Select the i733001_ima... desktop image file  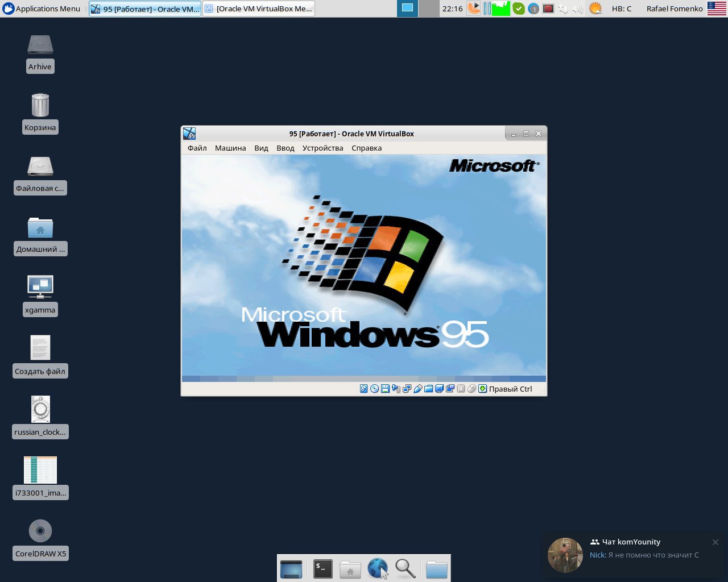click(x=40, y=477)
